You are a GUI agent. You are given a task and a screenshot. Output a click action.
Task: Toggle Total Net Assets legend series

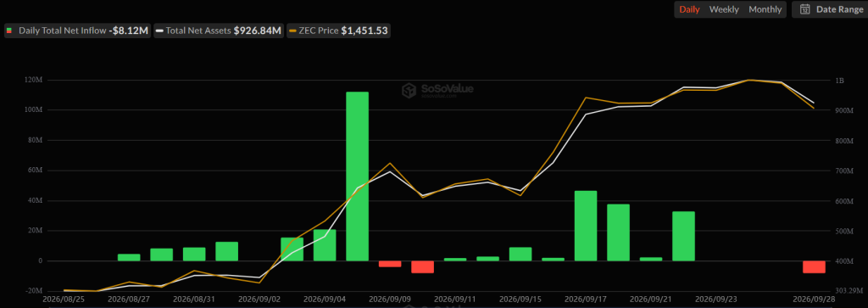tap(219, 31)
